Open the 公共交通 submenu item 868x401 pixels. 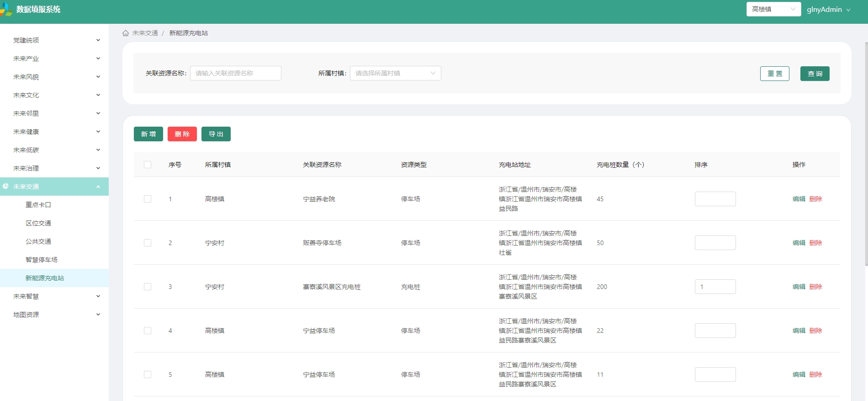(x=54, y=241)
